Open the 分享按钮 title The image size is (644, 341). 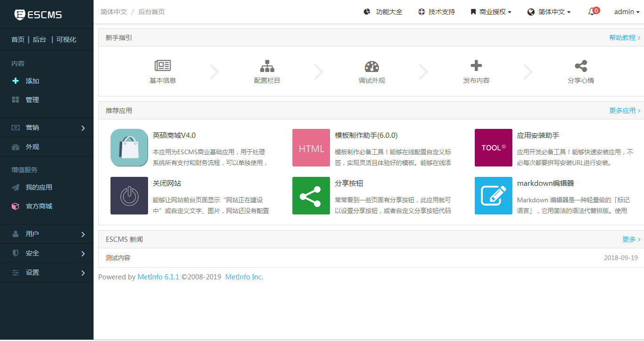click(349, 183)
